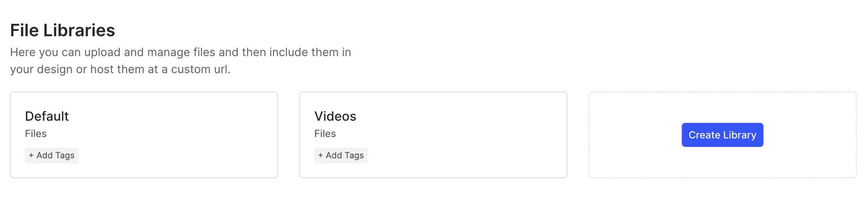This screenshot has width=868, height=213.
Task: Click empty space right of Videos' Add Tags
Action: point(462,156)
